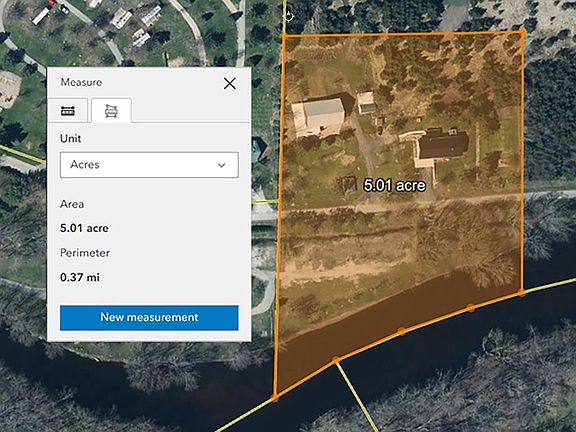Click the 0.37 mi Perimeter value
The width and height of the screenshot is (576, 432).
[x=80, y=277]
